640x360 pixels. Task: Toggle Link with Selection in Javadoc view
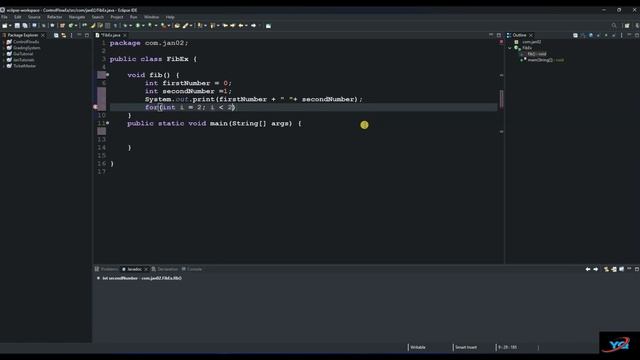pos(606,269)
